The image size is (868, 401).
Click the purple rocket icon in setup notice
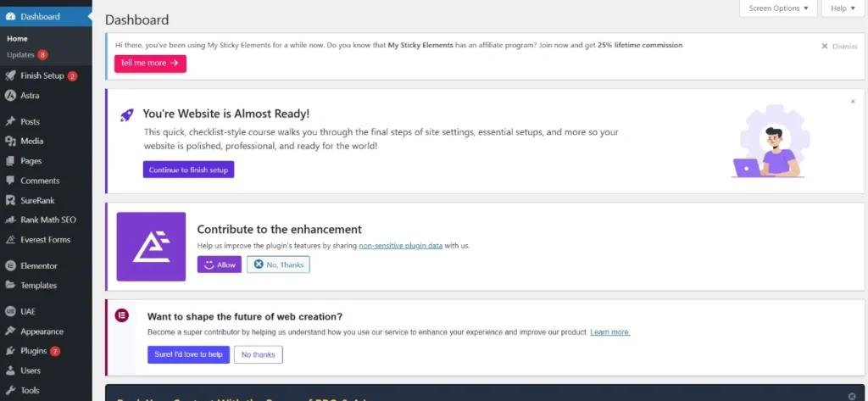pyautogui.click(x=127, y=114)
